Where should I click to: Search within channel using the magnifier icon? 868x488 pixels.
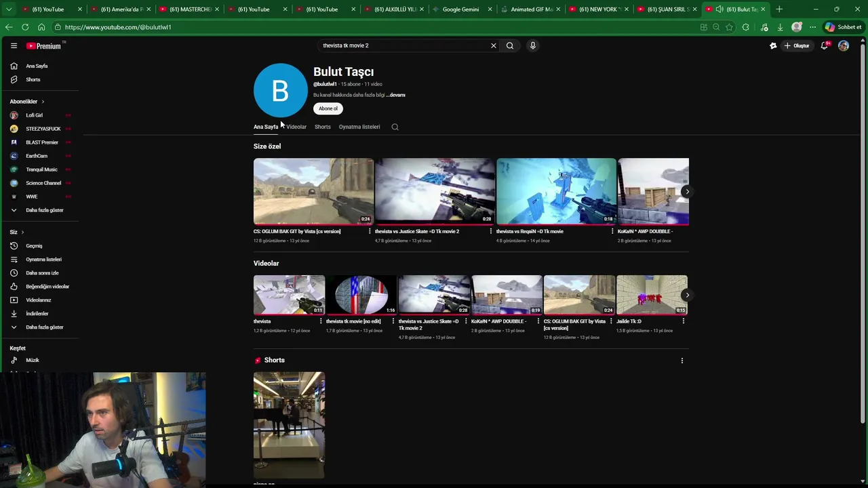coord(395,127)
